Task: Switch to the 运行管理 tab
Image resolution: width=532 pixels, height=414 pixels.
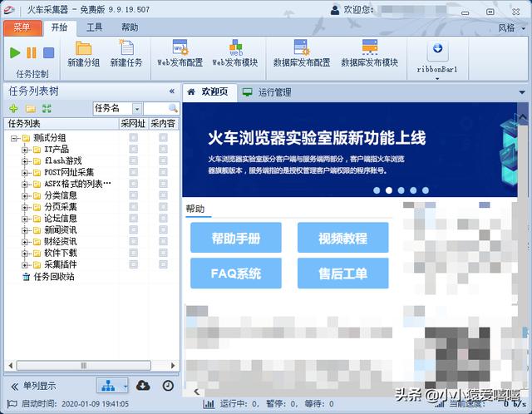Action: point(268,92)
